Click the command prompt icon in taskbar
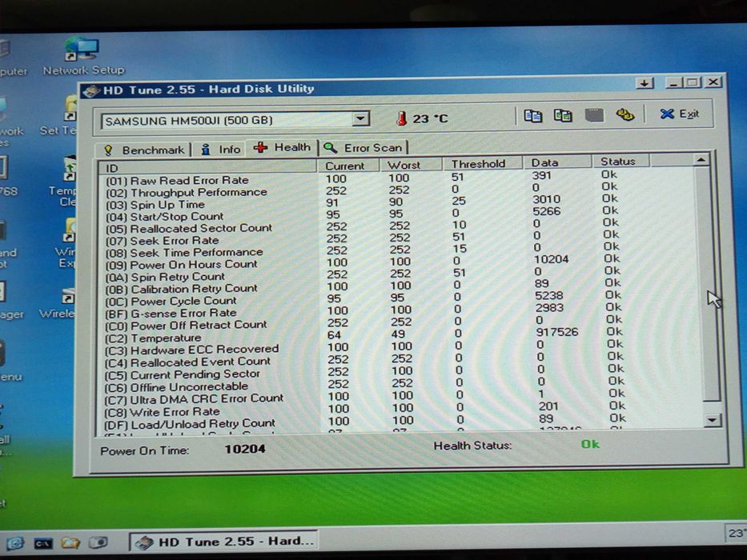747x560 pixels. click(x=43, y=543)
